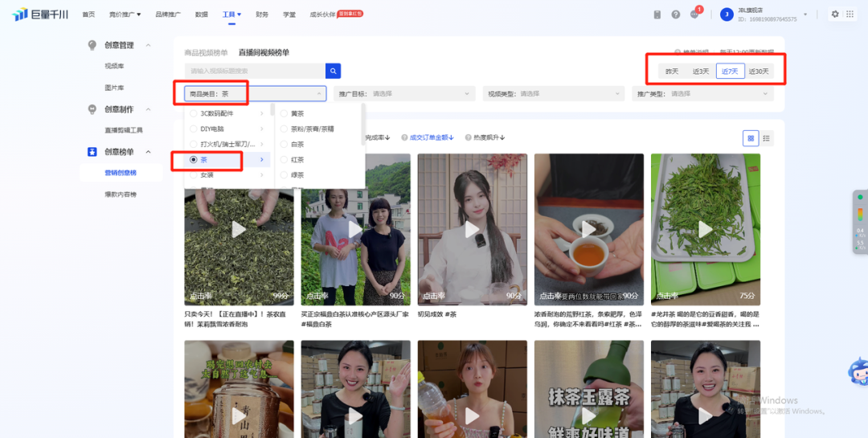This screenshot has width=868, height=438.
Task: Select the DIY电脑 radio option
Action: point(193,129)
